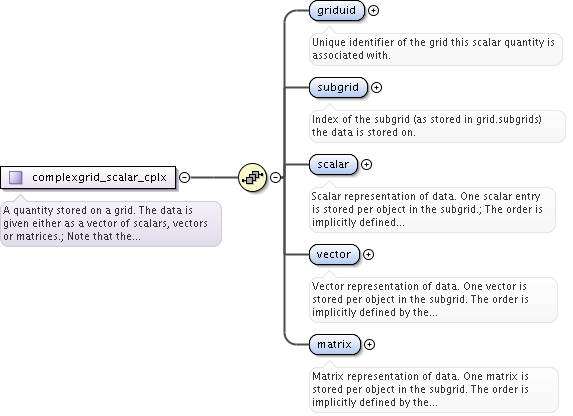Select the subgrid element node

click(338, 87)
